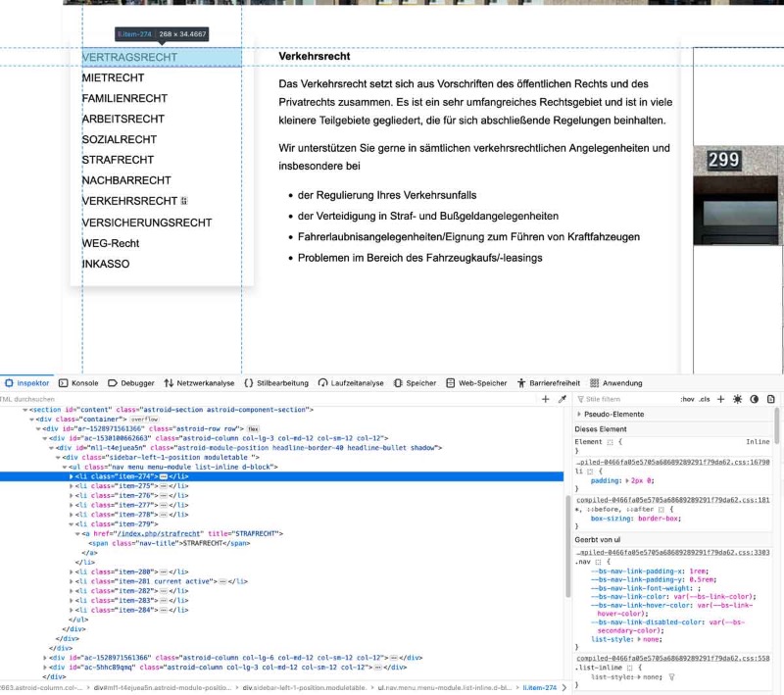
Task: Click the div.sidebar-left-1-position breadcrumb
Action: coord(304,688)
